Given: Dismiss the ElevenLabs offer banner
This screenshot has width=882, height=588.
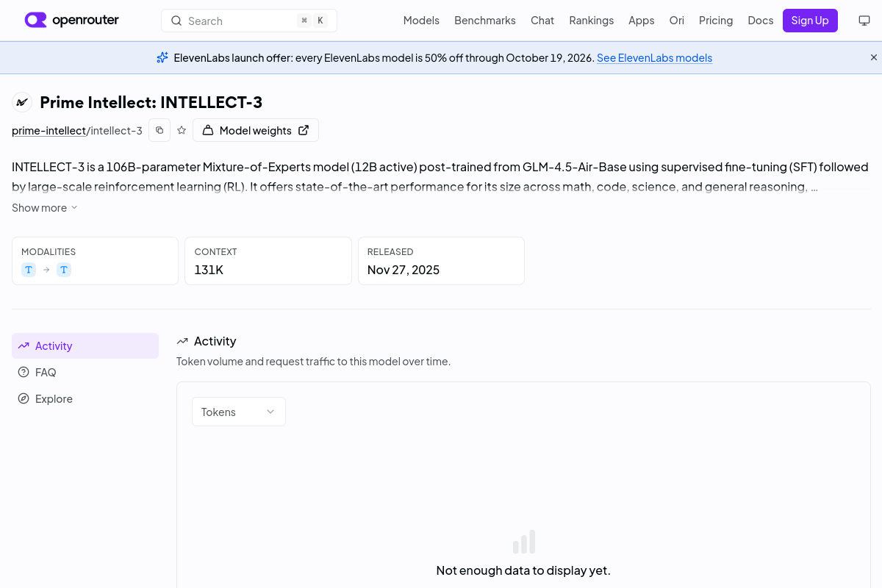Looking at the screenshot, I should (874, 57).
